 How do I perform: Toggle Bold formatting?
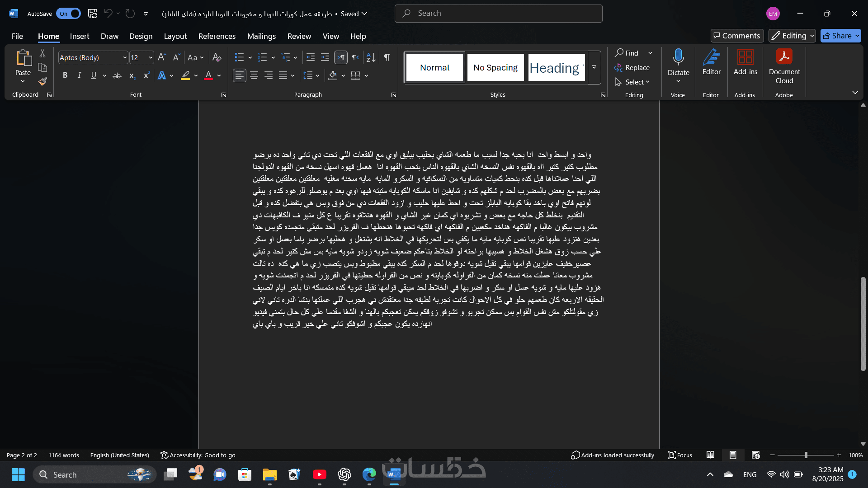pyautogui.click(x=65, y=75)
